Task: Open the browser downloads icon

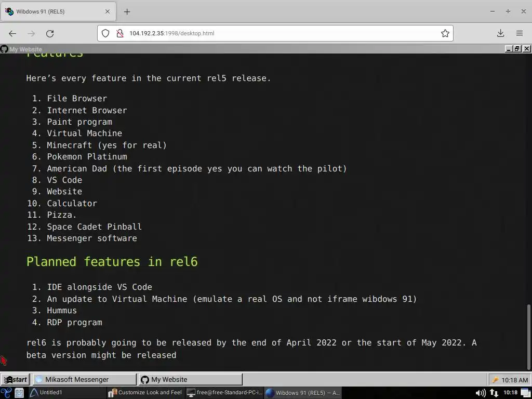Action: coord(500,33)
